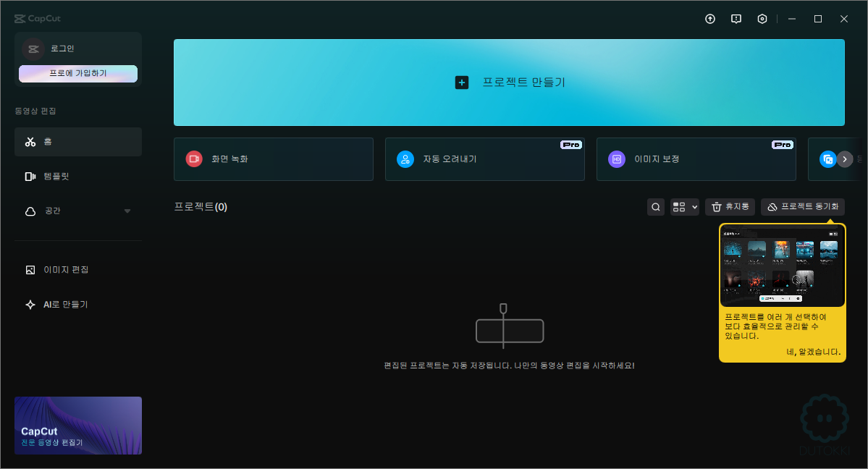This screenshot has width=868, height=469.
Task: Open the settings hexagon icon
Action: tap(762, 19)
